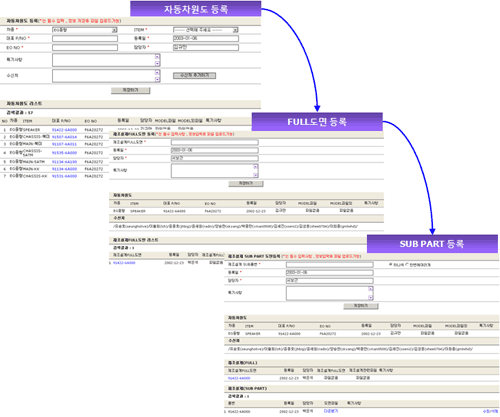The width and height of the screenshot is (500, 417).
Task: Select second radio option in SUB PART form
Action: pos(407,264)
